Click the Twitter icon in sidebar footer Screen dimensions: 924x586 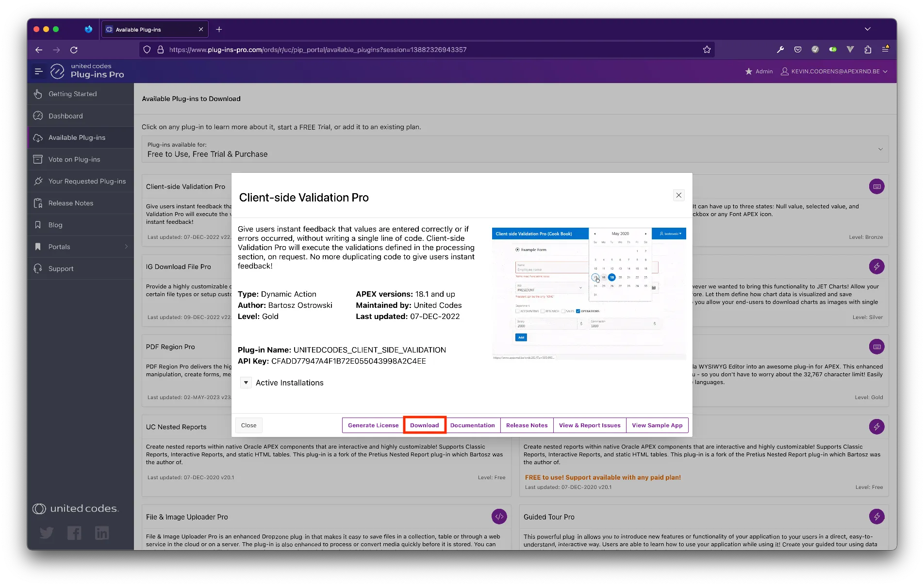(47, 533)
